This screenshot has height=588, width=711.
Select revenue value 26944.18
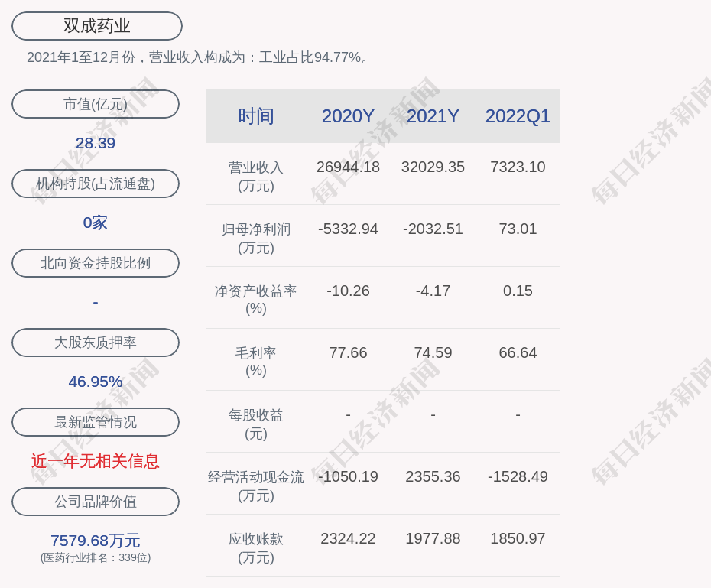tap(348, 167)
